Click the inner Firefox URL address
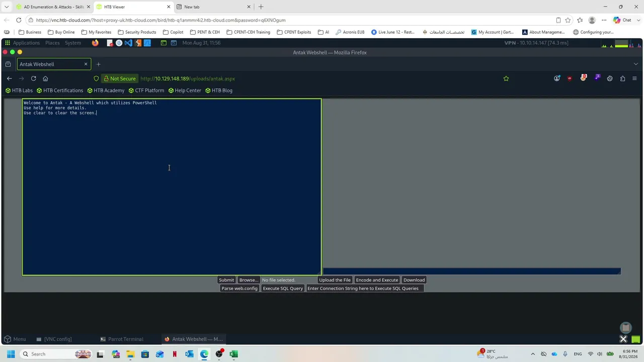644x362 pixels. [x=188, y=78]
